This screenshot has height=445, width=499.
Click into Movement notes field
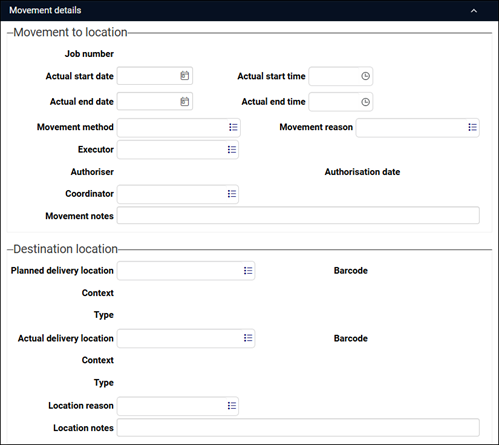point(298,215)
